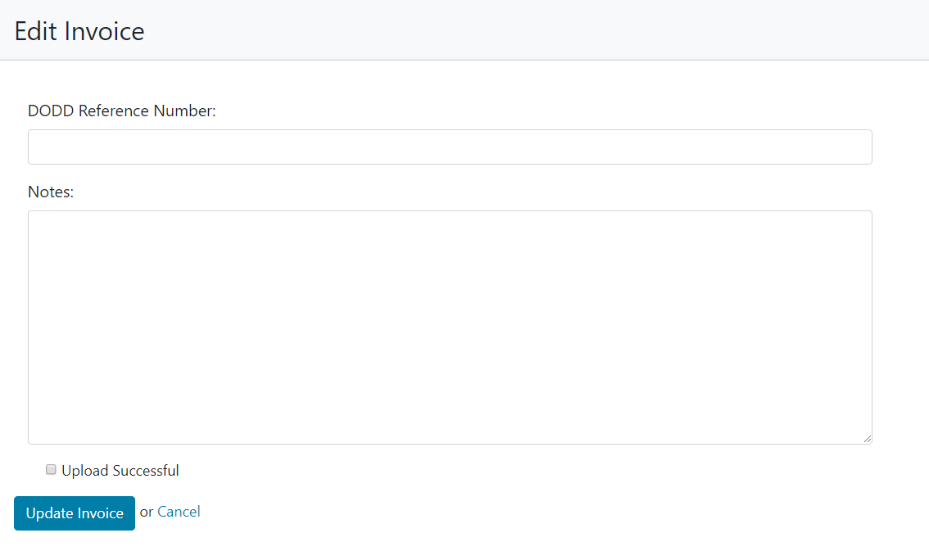Follow the Cancel link
Screen dimensions: 929x560
pos(179,512)
